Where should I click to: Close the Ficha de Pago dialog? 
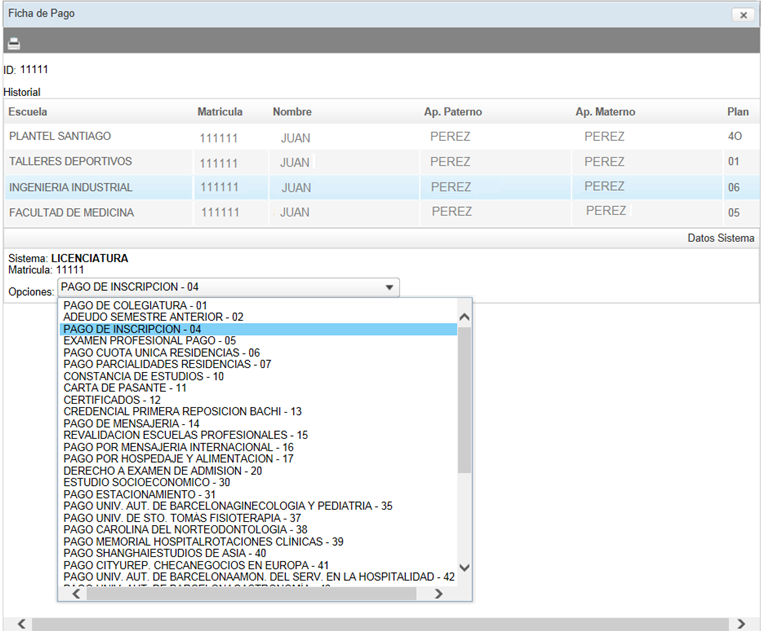point(742,15)
